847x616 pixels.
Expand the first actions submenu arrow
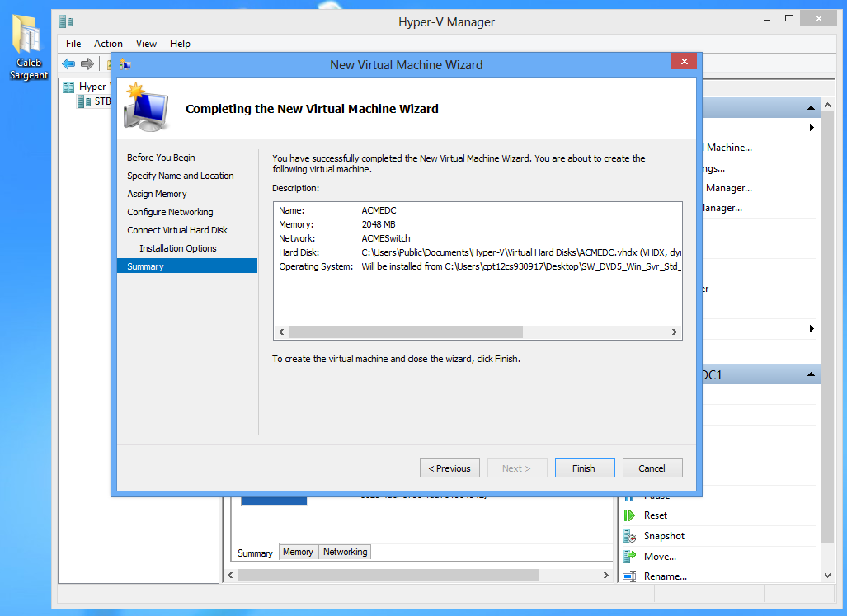tap(812, 128)
